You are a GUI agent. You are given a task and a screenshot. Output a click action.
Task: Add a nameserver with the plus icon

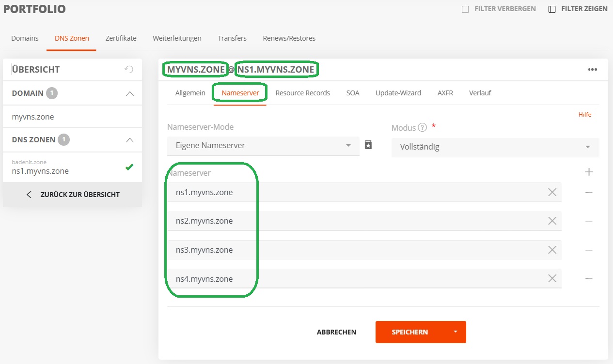[589, 172]
